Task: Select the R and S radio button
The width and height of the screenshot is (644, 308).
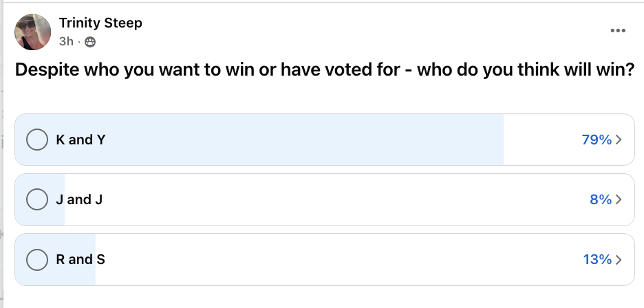Action: click(x=36, y=260)
